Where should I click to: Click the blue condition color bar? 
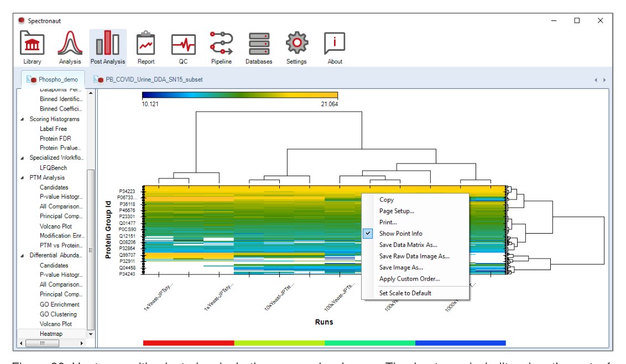click(461, 343)
